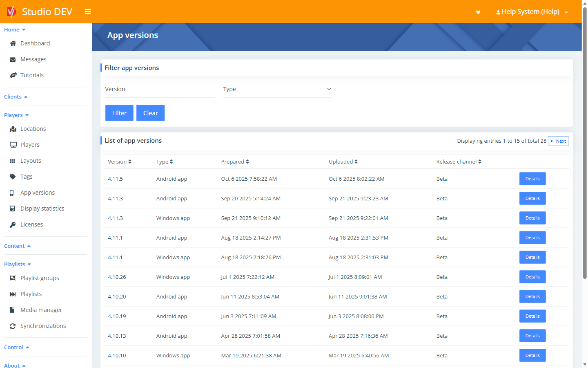Open the Media manager file icon
588x368 pixels.
(12, 310)
